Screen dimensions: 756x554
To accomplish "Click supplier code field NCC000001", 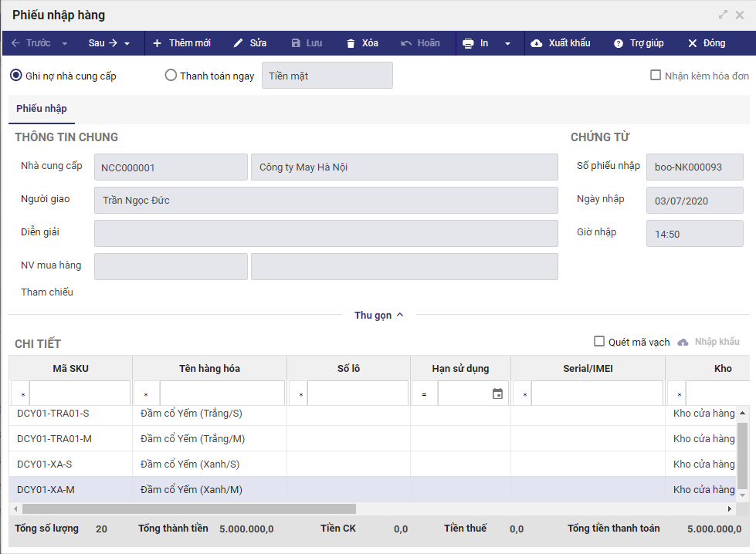I will click(171, 167).
